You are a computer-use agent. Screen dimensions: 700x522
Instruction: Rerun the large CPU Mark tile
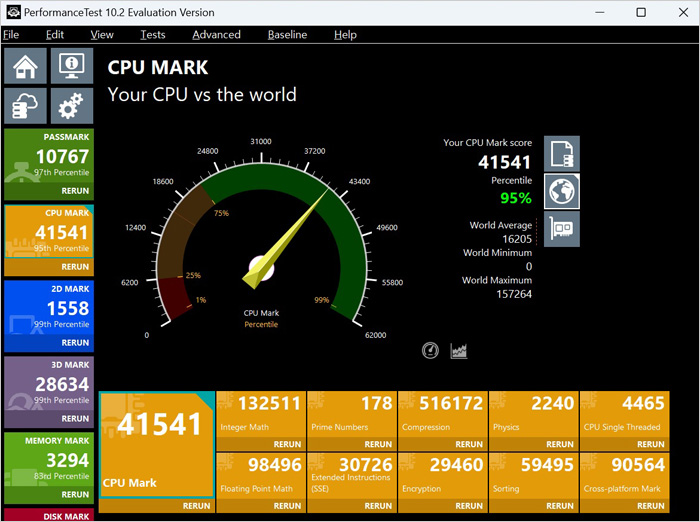(157, 506)
